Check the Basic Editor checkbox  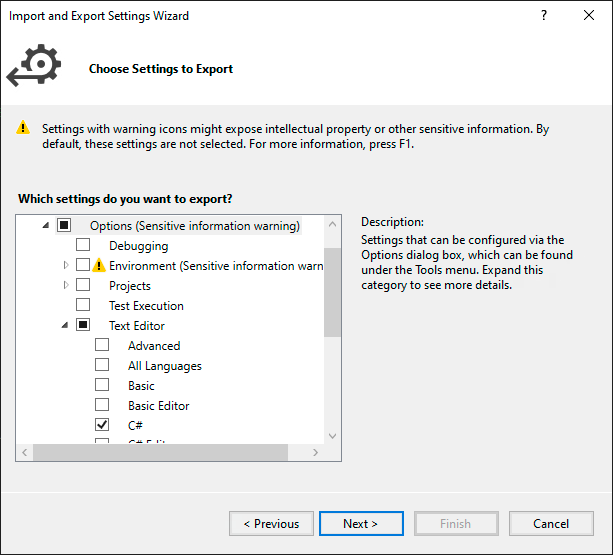click(102, 405)
